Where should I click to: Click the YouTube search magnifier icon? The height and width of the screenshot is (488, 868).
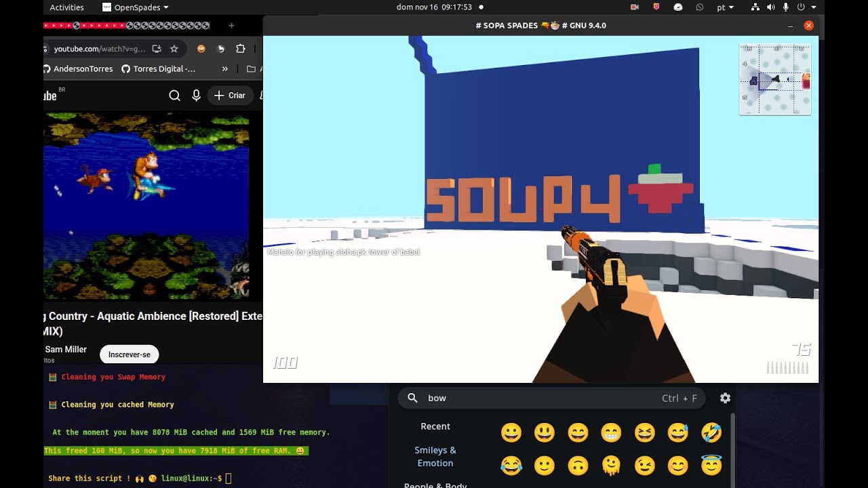pos(174,96)
